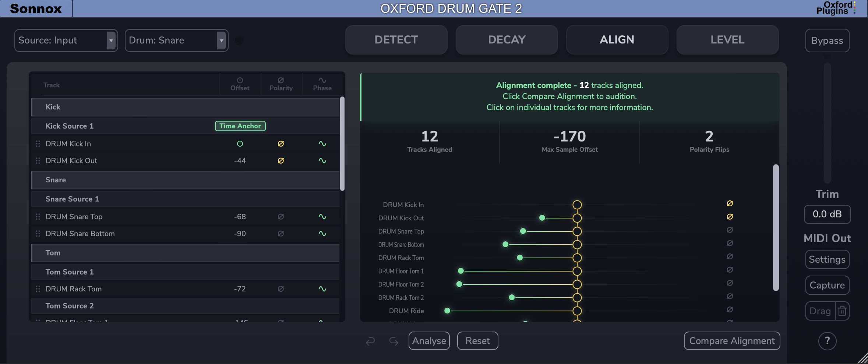Screen dimensions: 868x364
Task: Toggle polarity for DRUM Snare Bottom
Action: click(x=281, y=234)
